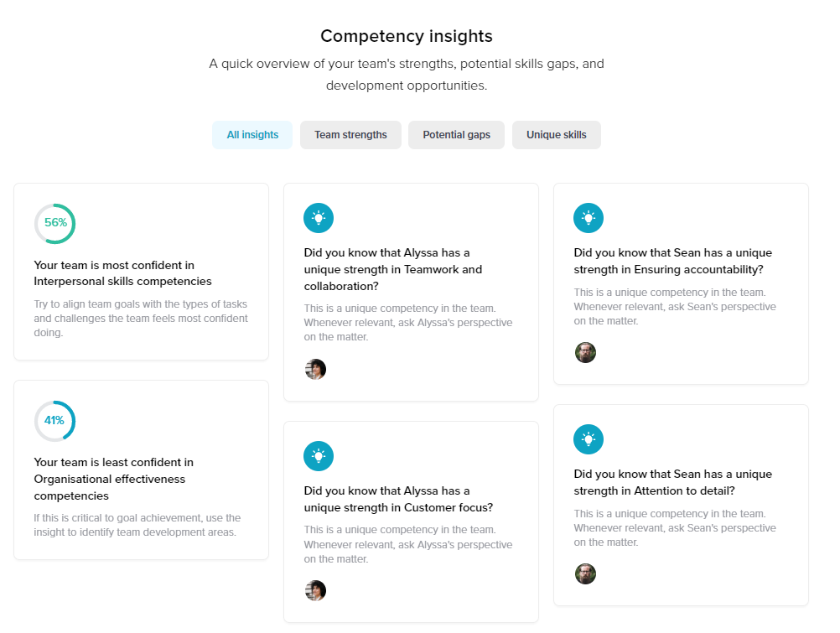Click the 56% confidence progress ring
The width and height of the screenshot is (840, 633).
click(54, 224)
